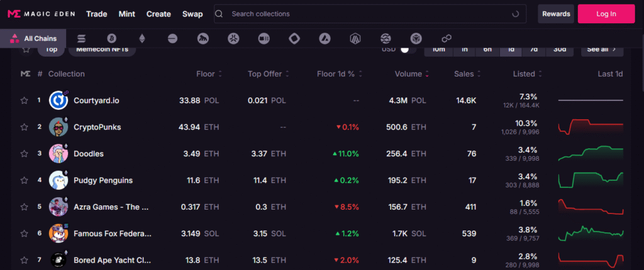644x270 pixels.
Task: Sort by the Floor 1d % column
Action: 340,74
